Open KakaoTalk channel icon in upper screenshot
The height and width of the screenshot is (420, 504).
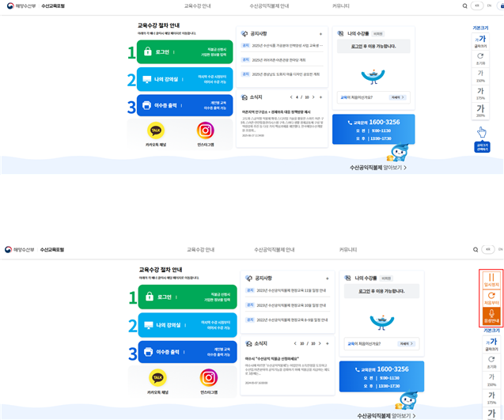[156, 131]
